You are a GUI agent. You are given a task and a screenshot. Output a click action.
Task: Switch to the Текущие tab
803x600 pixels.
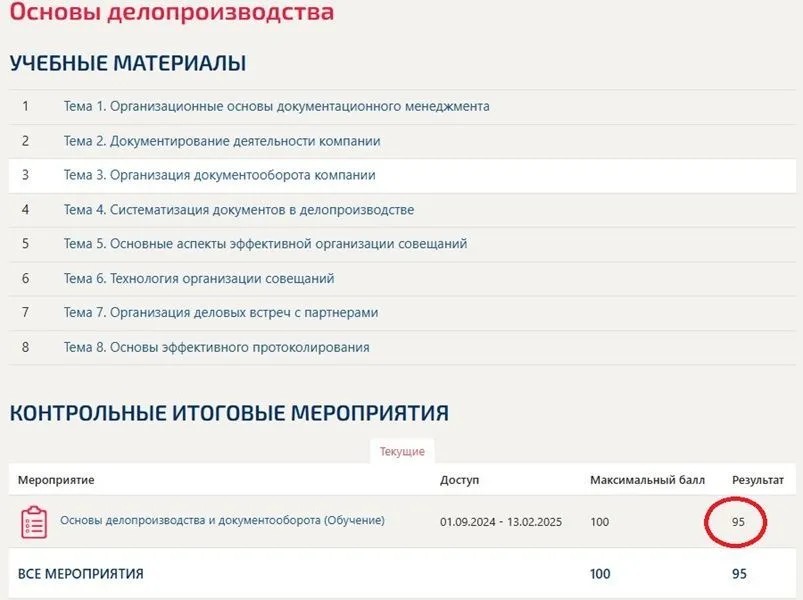click(402, 452)
